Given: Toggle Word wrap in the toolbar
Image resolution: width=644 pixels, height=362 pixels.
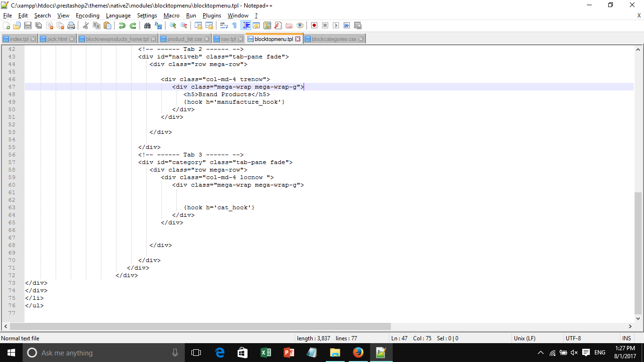Looking at the screenshot, I should point(224,25).
